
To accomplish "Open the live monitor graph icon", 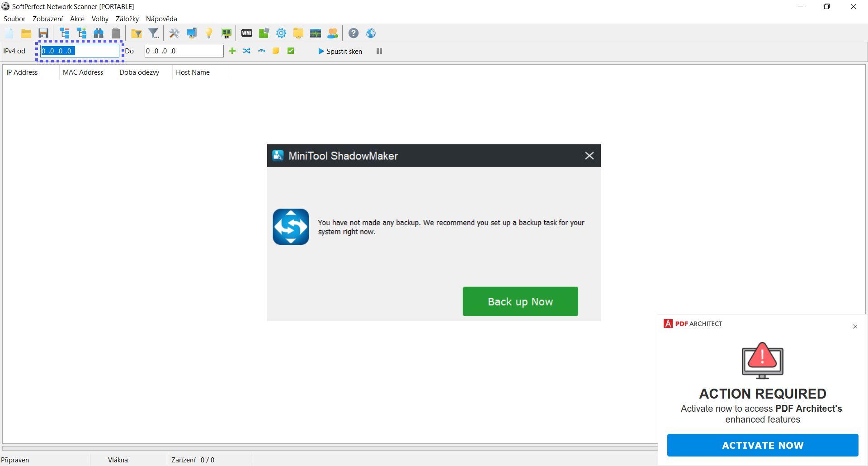I will tap(316, 33).
